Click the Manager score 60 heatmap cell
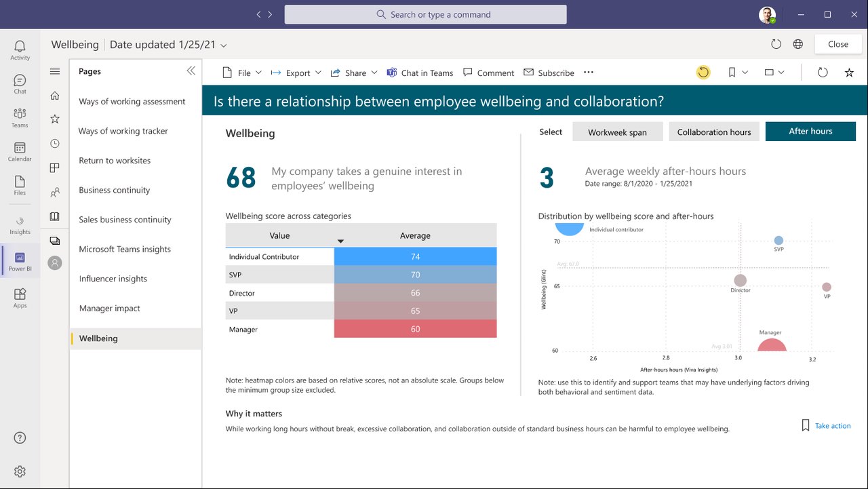This screenshot has width=868, height=489. click(x=415, y=329)
